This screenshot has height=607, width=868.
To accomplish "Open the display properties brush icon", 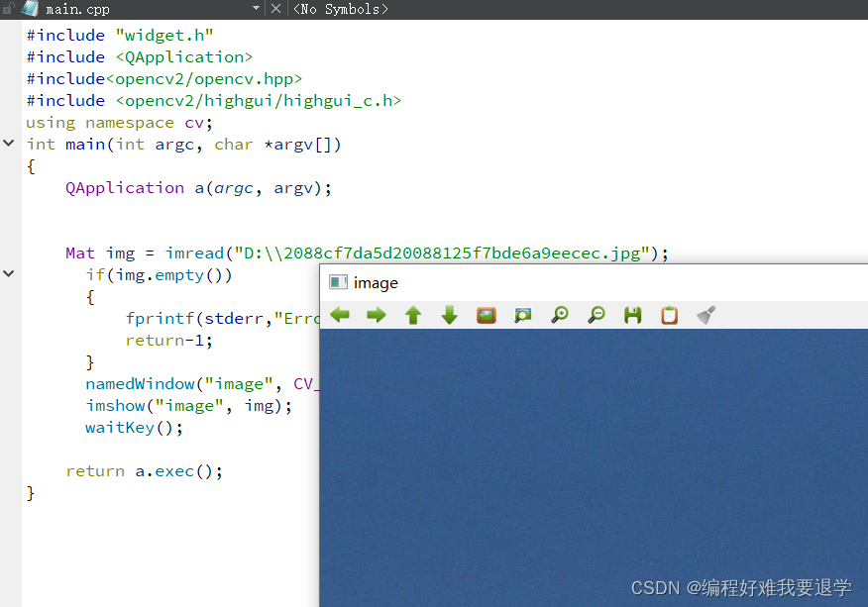I will tap(705, 315).
